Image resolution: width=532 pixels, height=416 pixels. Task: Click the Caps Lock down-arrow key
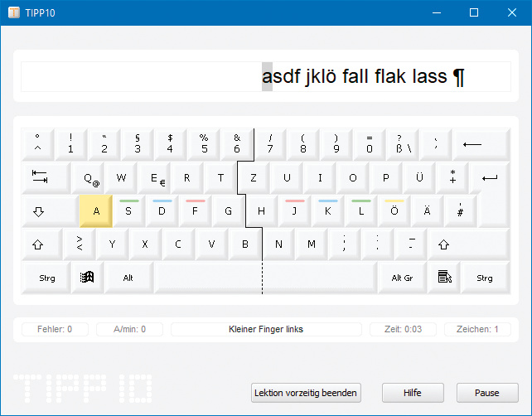tap(51, 211)
